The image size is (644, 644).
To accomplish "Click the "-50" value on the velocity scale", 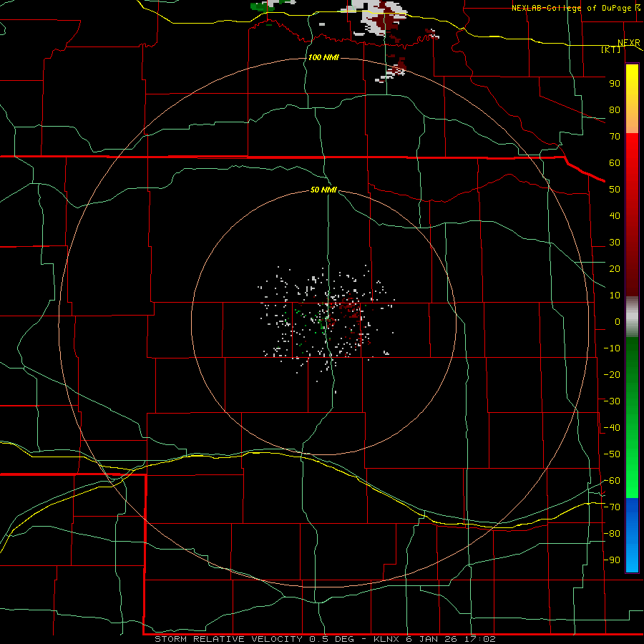I will (612, 454).
